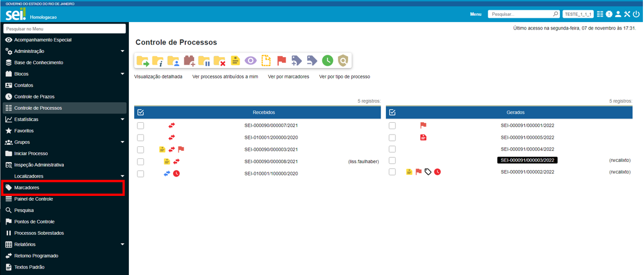
Task: Tick the checkbox beside SEI-000091/000005/2022
Action: [x=392, y=138]
